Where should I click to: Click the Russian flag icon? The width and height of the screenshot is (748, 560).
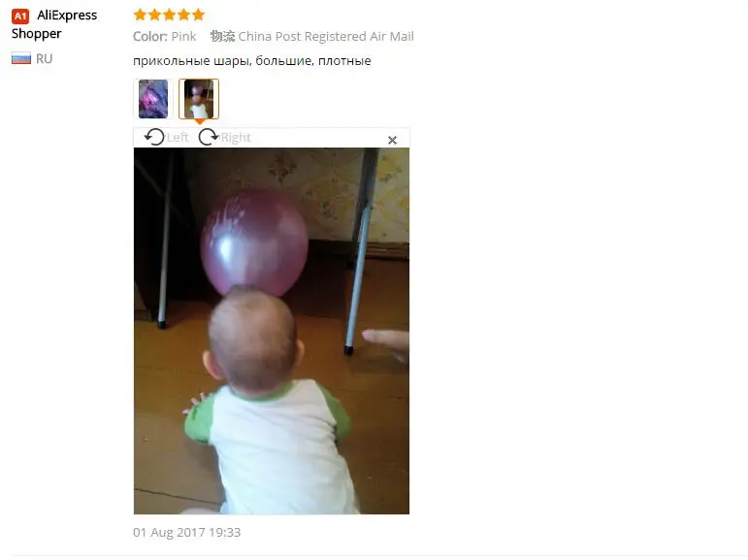[21, 59]
